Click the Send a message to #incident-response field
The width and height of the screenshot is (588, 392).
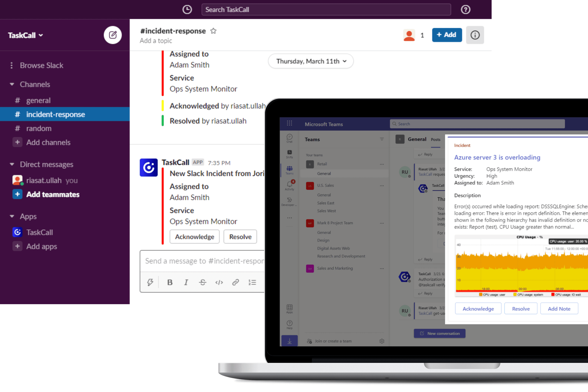(202, 261)
